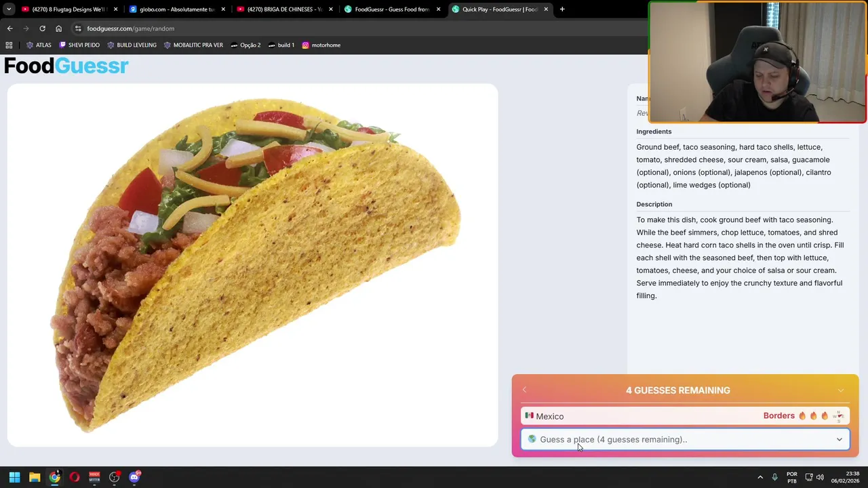Expand the guess place dropdown arrow

(x=840, y=440)
